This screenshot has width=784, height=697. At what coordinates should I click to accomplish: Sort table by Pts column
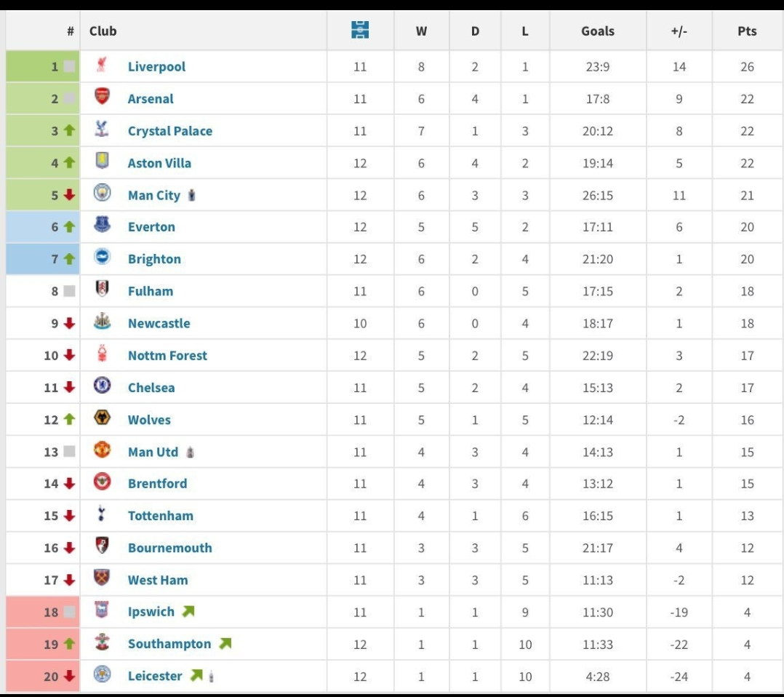click(747, 31)
